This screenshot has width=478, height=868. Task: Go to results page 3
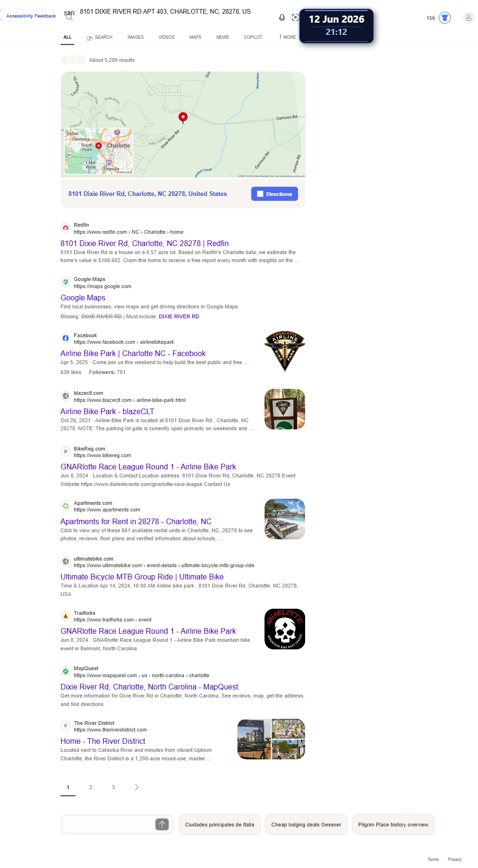tap(113, 787)
